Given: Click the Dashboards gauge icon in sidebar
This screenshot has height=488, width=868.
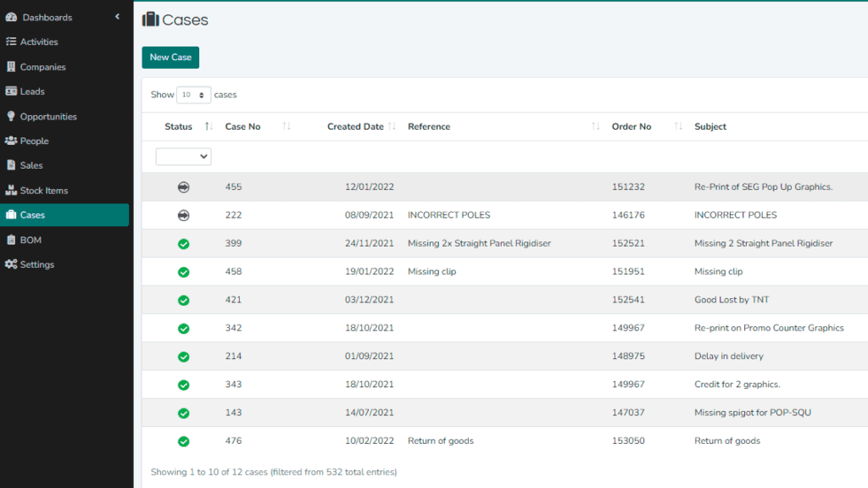Looking at the screenshot, I should point(11,17).
